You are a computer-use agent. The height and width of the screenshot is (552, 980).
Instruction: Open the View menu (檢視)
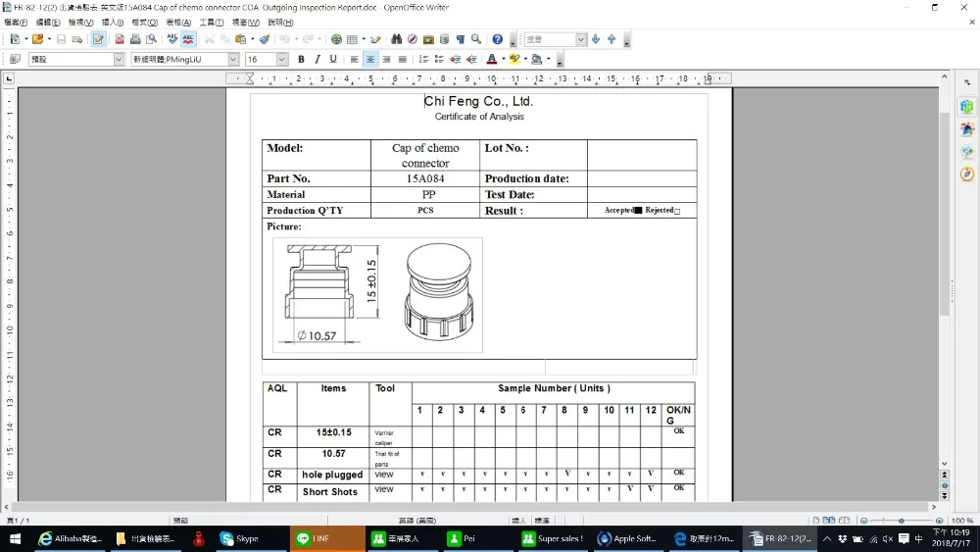point(80,23)
